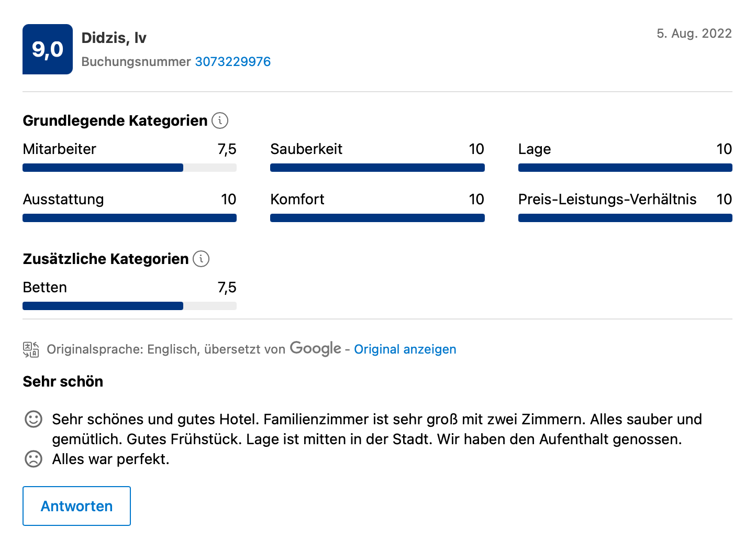Click the info icon beside Grundlegende Kategorien

[x=220, y=120]
